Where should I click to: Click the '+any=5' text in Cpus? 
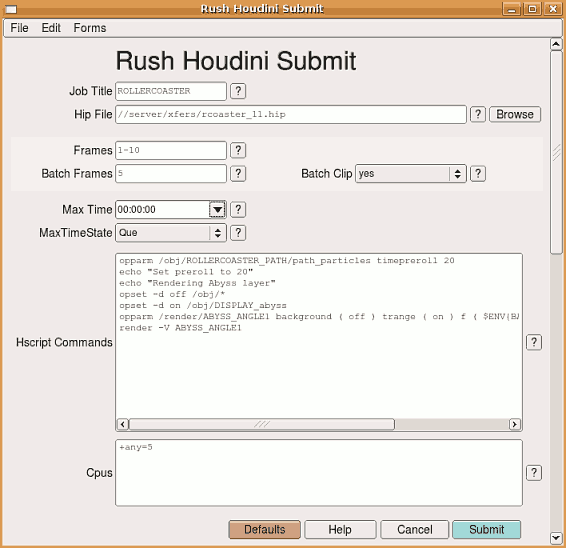(x=136, y=447)
